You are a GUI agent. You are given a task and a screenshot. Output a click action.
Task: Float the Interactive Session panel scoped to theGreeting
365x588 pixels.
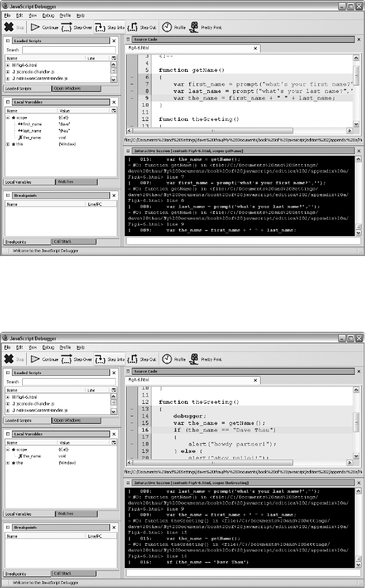point(128,482)
